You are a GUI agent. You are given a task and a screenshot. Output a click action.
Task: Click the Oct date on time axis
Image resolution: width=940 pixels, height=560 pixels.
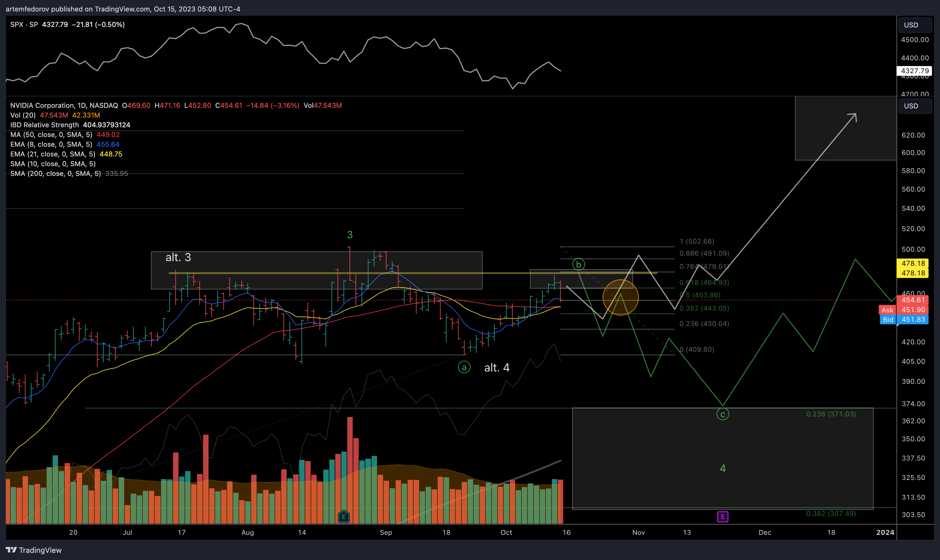coord(506,533)
